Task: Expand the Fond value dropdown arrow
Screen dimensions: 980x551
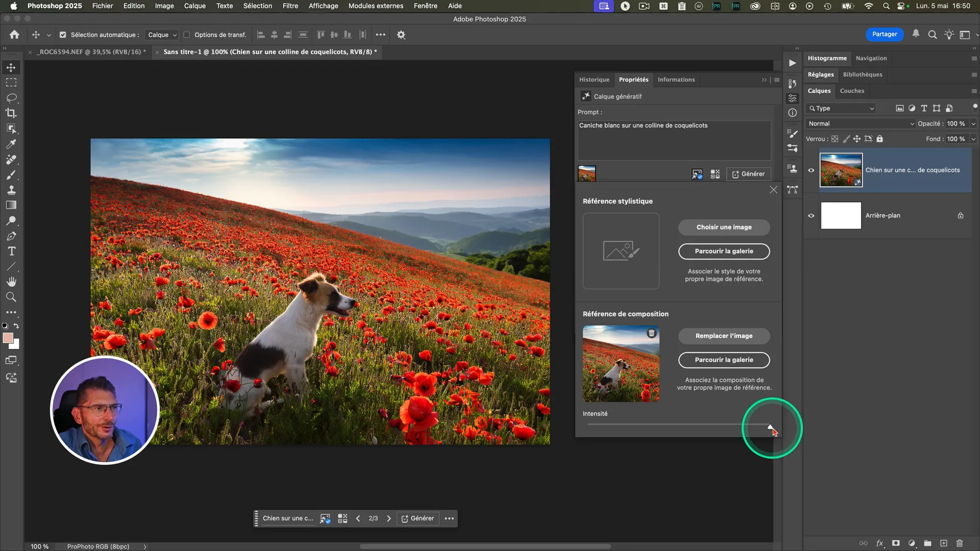Action: pos(973,139)
